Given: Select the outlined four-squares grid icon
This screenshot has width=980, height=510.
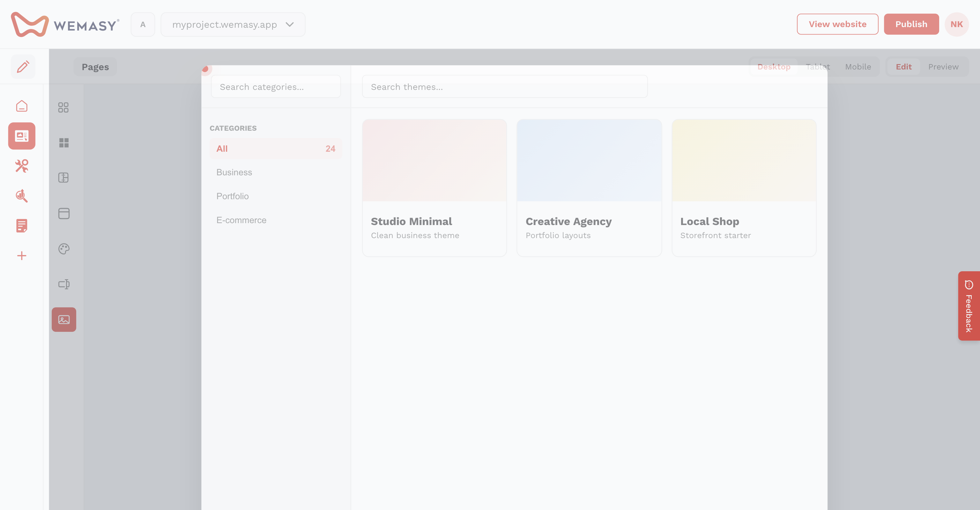Looking at the screenshot, I should click(63, 107).
